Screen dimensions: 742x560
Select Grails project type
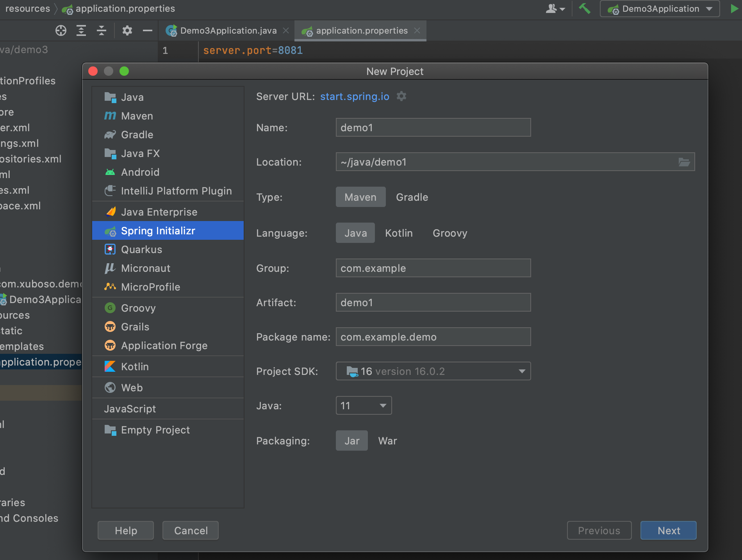point(168,327)
